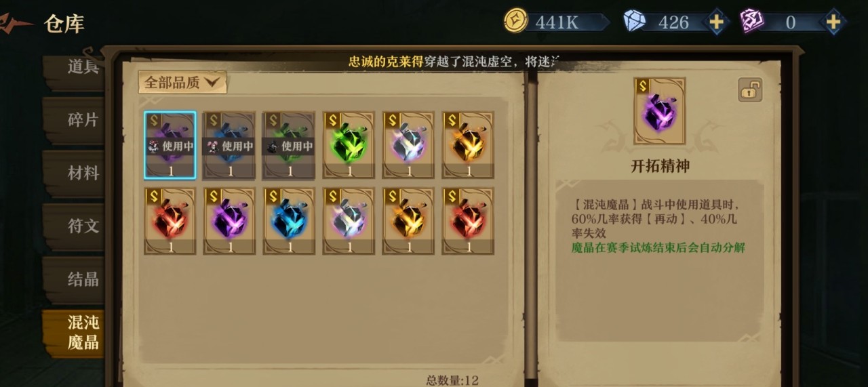Tap the diamond currency icon
Screen dimensions: 868x387
tap(635, 21)
